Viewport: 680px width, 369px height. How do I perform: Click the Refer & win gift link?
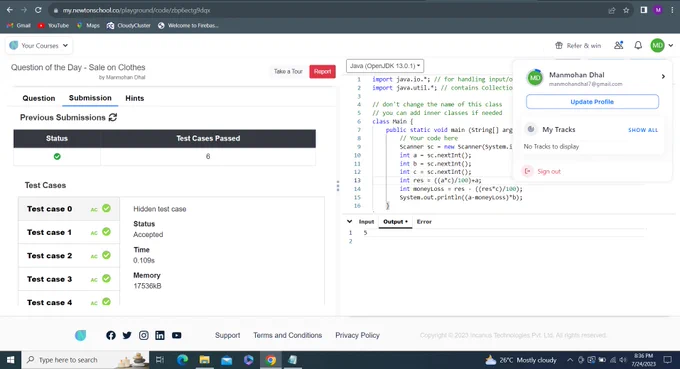pos(578,46)
